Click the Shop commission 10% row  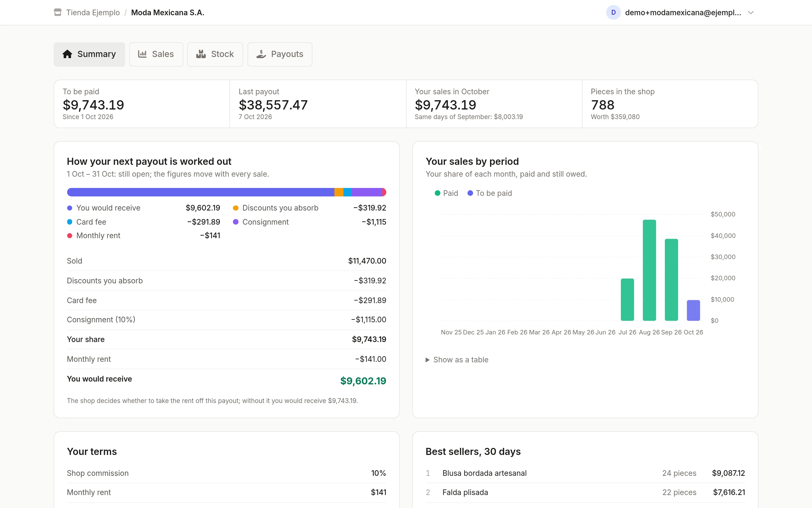(226, 473)
